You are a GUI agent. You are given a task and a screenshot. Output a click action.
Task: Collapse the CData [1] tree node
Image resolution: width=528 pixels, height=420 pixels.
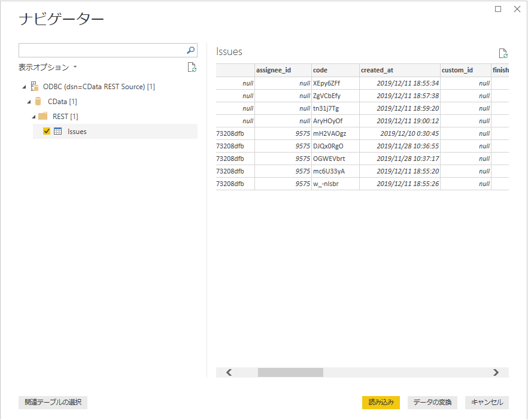(29, 102)
